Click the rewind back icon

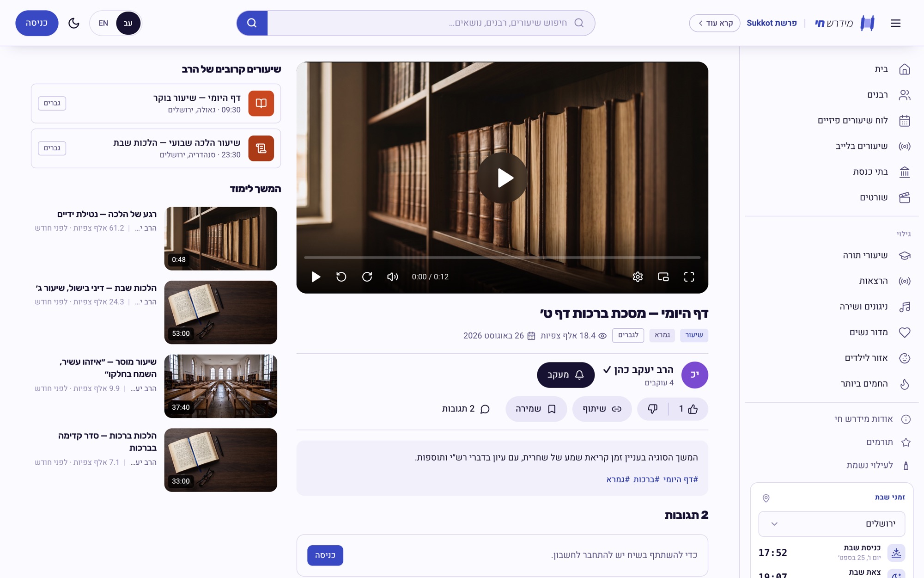341,277
